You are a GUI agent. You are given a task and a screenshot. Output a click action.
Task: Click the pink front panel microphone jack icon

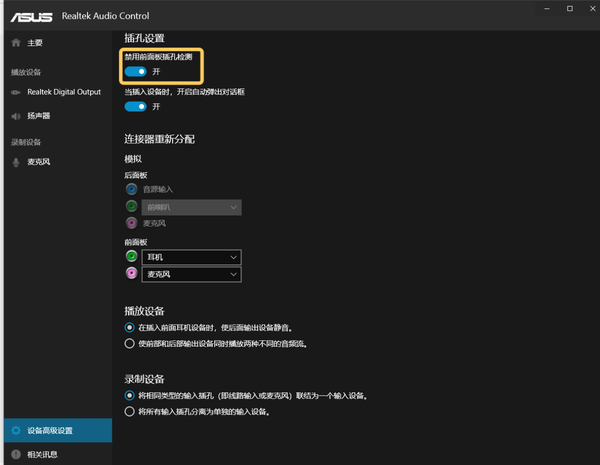(x=132, y=274)
